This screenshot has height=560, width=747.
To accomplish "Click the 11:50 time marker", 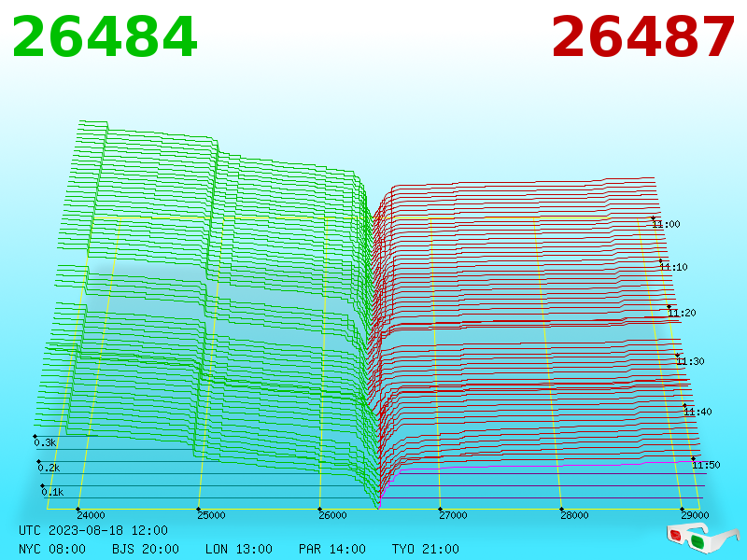I will (x=706, y=465).
